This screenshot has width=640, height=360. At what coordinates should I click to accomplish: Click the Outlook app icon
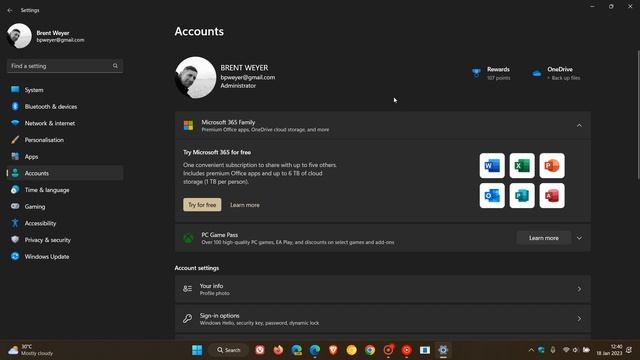pyautogui.click(x=492, y=196)
